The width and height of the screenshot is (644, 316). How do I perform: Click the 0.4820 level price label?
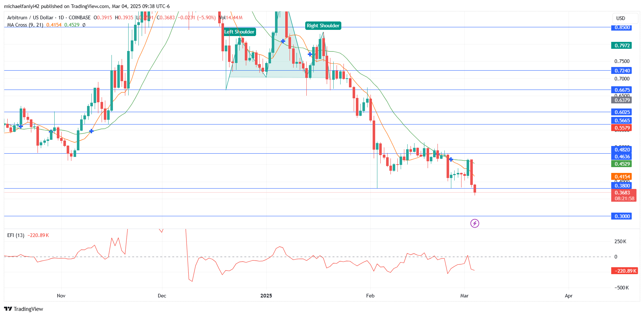622,150
